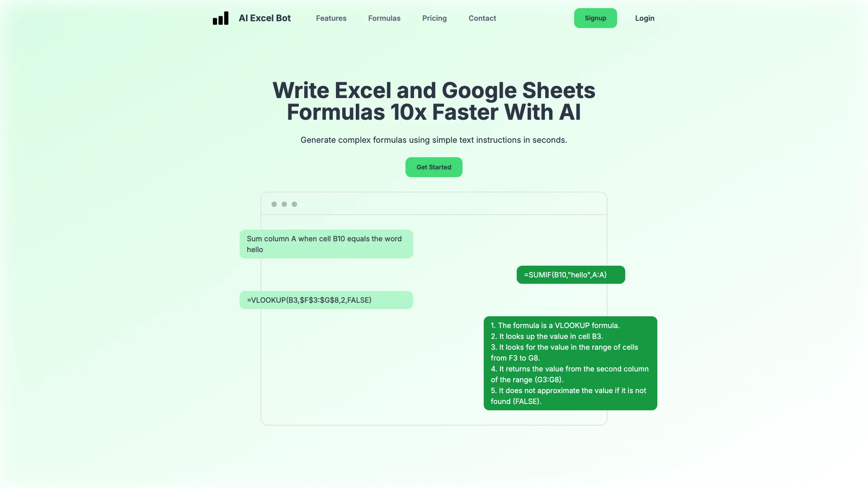Open the Features menu item

tap(331, 18)
